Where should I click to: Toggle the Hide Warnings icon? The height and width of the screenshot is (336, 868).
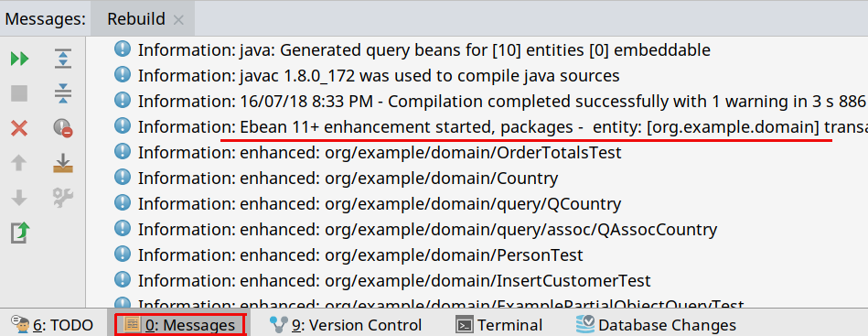point(63,128)
